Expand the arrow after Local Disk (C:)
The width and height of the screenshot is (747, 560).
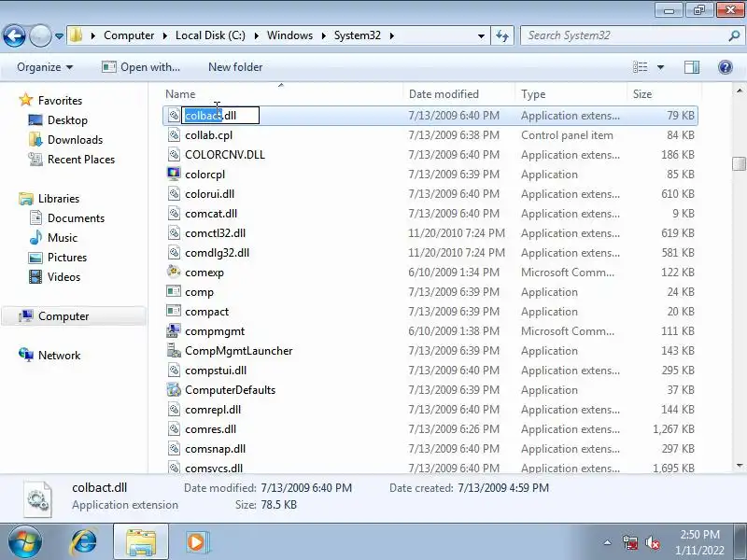point(256,35)
